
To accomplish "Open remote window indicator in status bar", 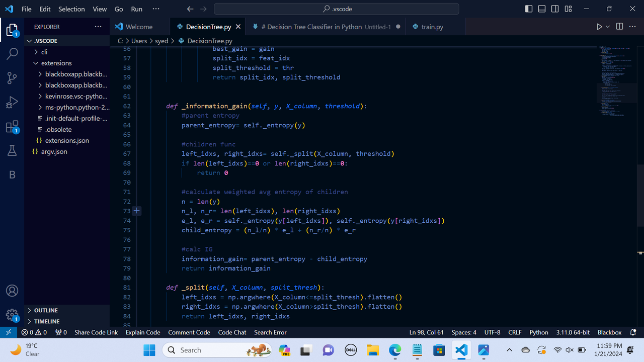I will point(9,332).
